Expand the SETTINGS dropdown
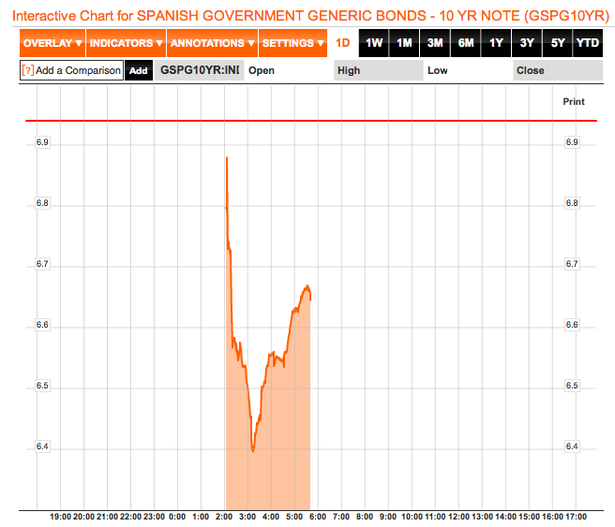This screenshot has width=615, height=527. (293, 43)
